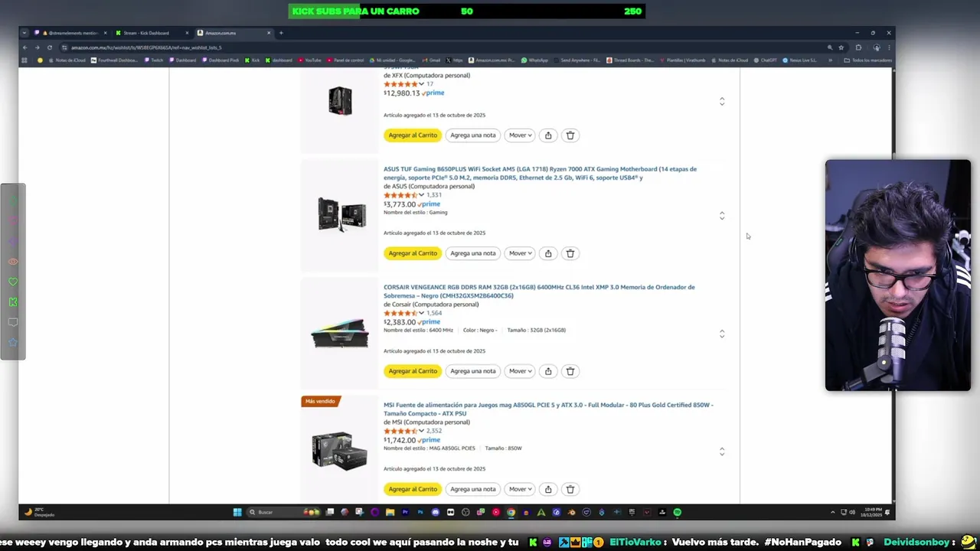The width and height of the screenshot is (980, 551).
Task: Open the Gmail bookmark
Action: [431, 60]
